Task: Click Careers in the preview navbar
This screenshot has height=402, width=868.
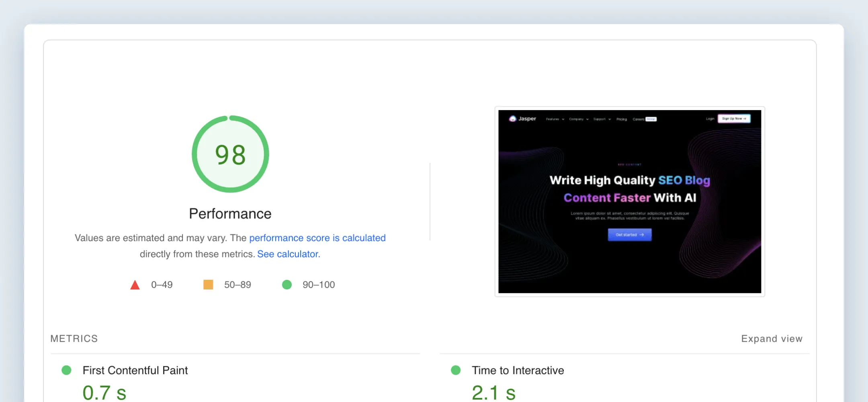Action: [x=638, y=119]
